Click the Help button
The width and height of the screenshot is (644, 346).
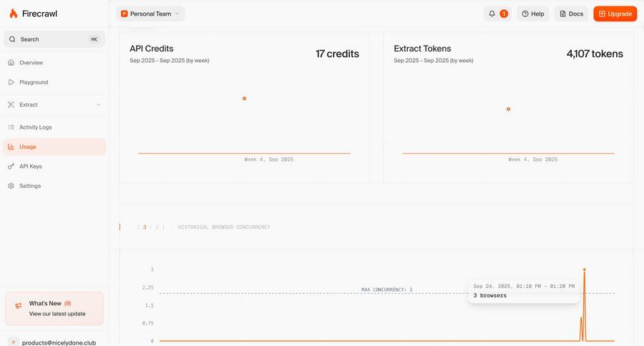coord(533,14)
